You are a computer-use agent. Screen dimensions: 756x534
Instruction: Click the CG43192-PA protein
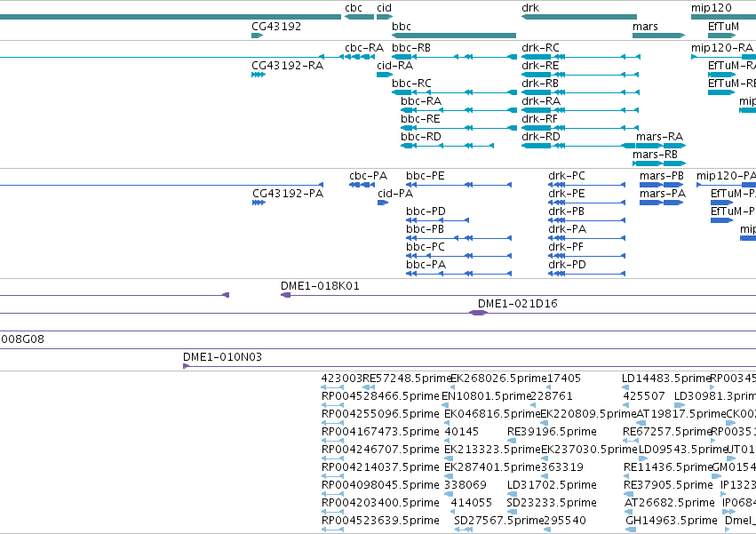tap(259, 203)
